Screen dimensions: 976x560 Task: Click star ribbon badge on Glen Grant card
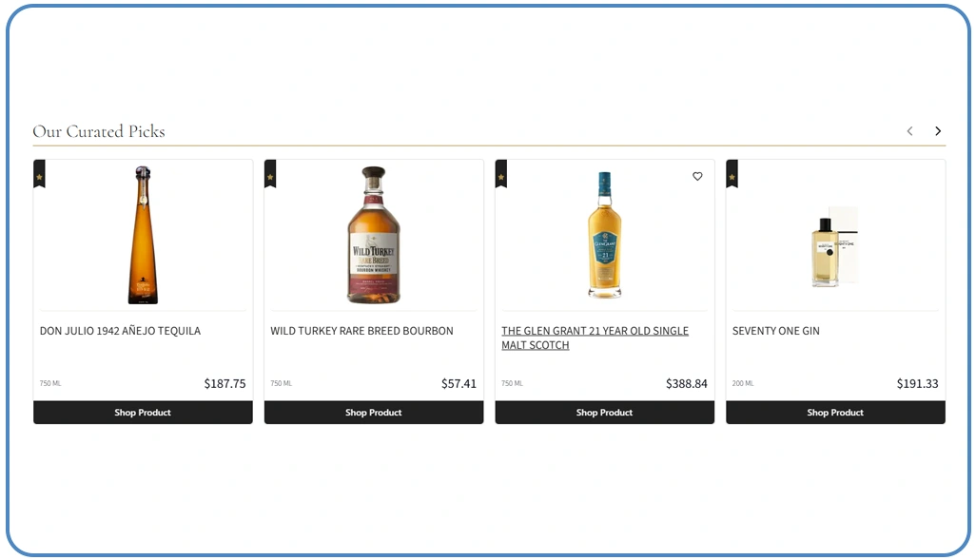pyautogui.click(x=501, y=174)
